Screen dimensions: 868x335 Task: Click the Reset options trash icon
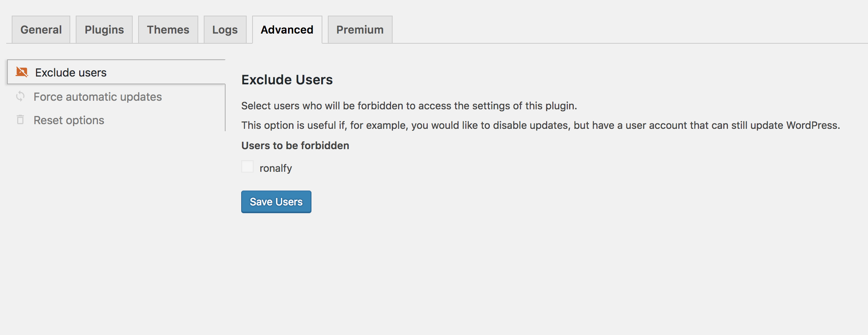pos(20,119)
